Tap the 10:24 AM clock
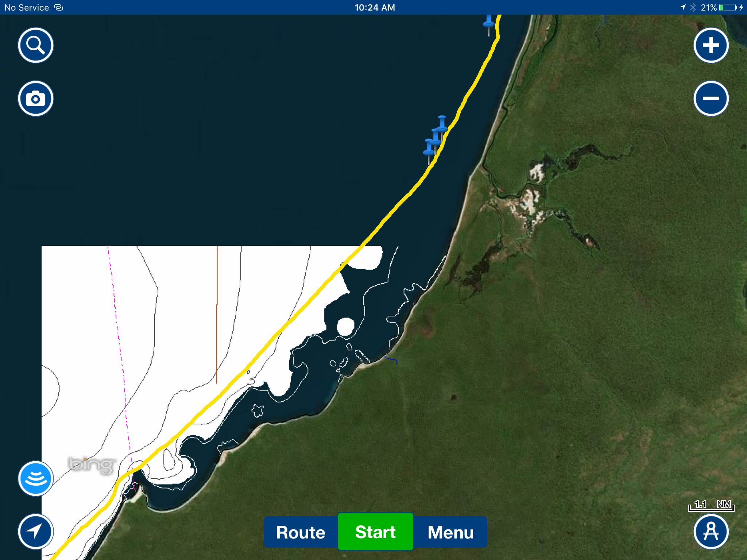 point(375,7)
